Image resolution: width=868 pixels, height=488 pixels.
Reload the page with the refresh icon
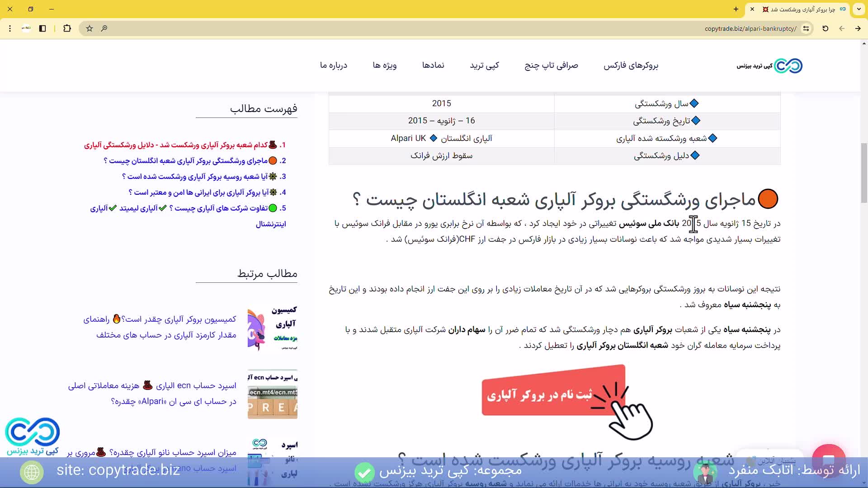[x=825, y=28]
